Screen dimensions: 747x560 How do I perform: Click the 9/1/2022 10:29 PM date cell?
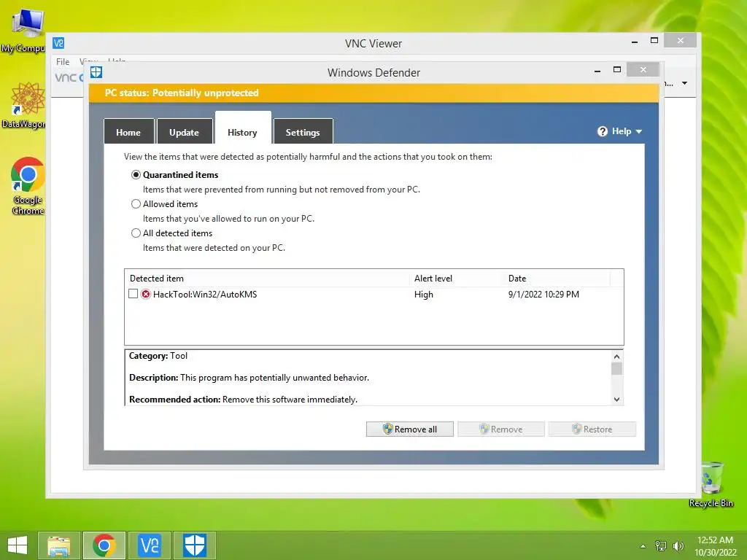click(x=543, y=295)
